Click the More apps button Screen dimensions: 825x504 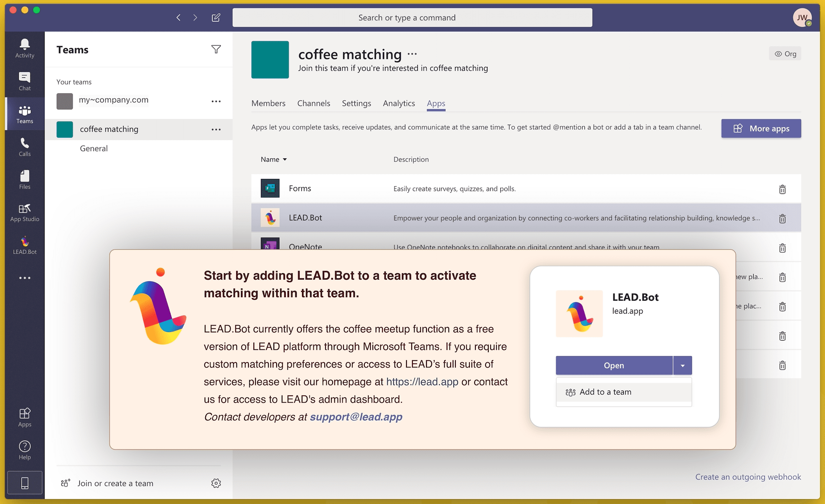coord(761,129)
